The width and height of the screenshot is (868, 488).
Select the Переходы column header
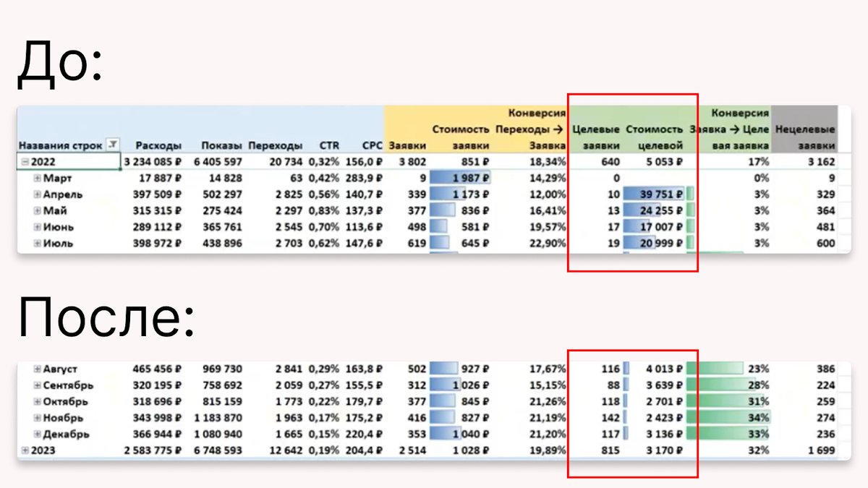tap(275, 145)
